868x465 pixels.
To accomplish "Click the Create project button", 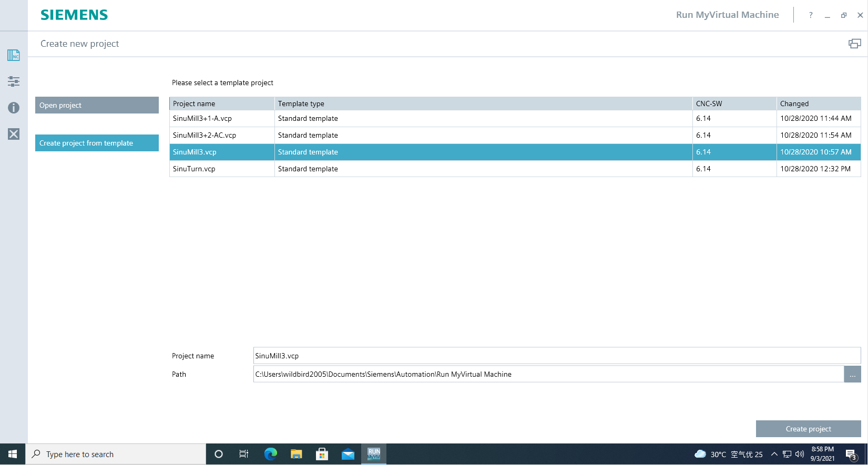I will point(808,429).
